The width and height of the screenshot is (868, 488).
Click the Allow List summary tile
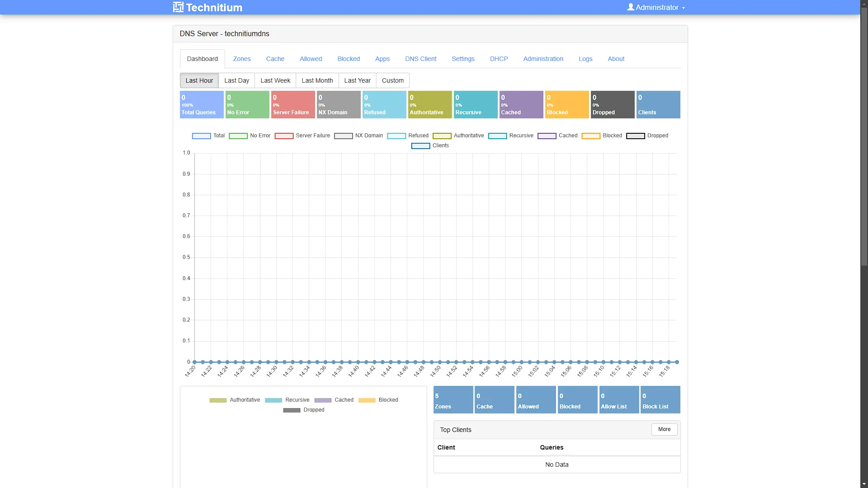(619, 399)
